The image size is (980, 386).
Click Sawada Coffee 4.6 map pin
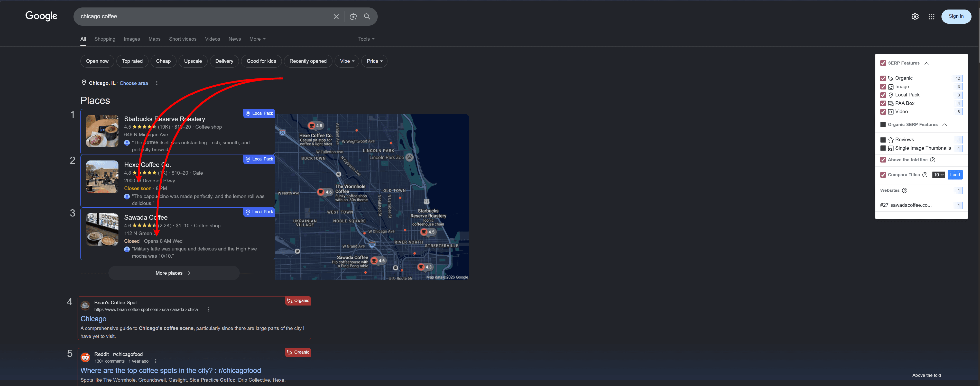click(x=378, y=261)
